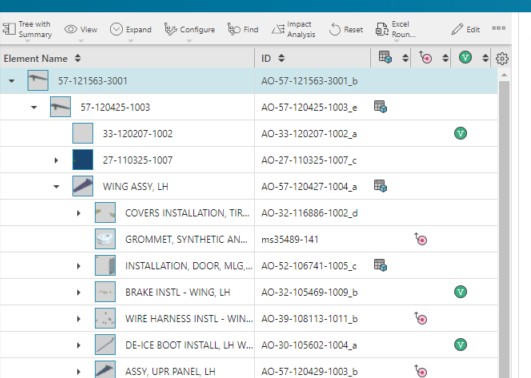
Task: Expand the 27-110325-1007 node
Action: tap(56, 160)
